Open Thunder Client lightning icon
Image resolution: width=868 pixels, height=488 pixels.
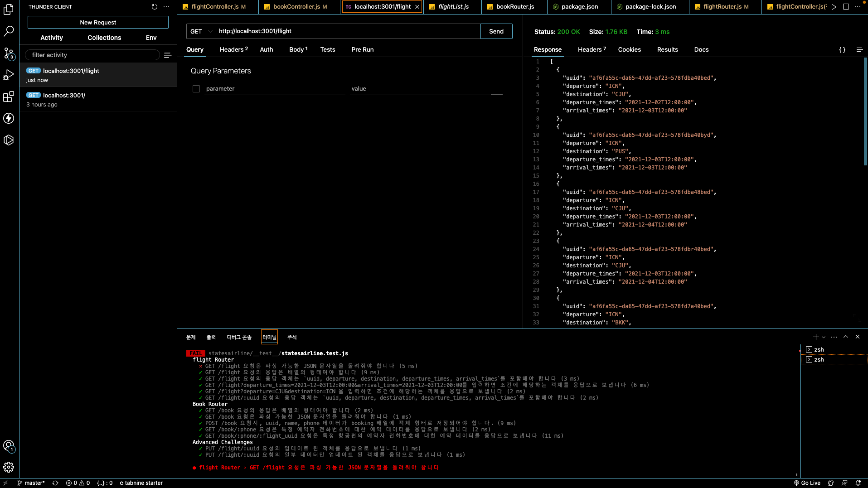[x=9, y=118]
